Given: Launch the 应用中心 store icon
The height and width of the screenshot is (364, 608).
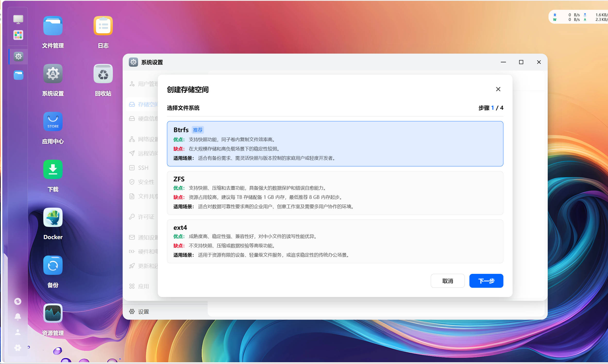Looking at the screenshot, I should [53, 122].
